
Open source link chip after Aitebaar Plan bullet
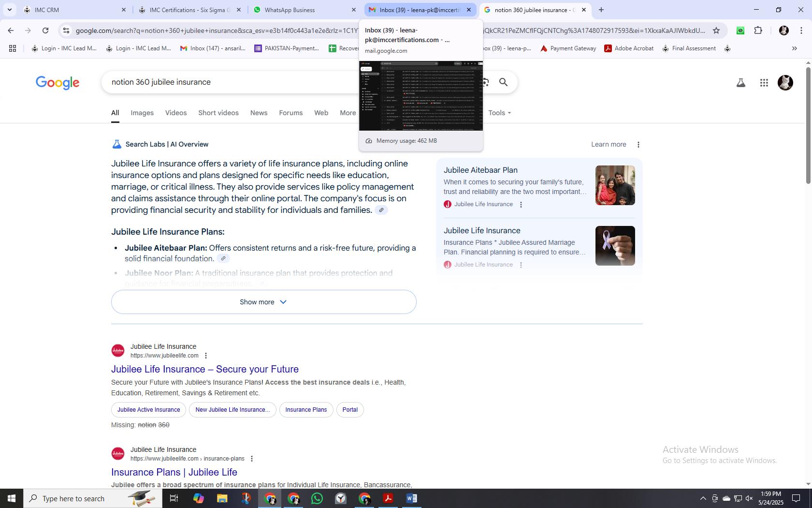(223, 258)
